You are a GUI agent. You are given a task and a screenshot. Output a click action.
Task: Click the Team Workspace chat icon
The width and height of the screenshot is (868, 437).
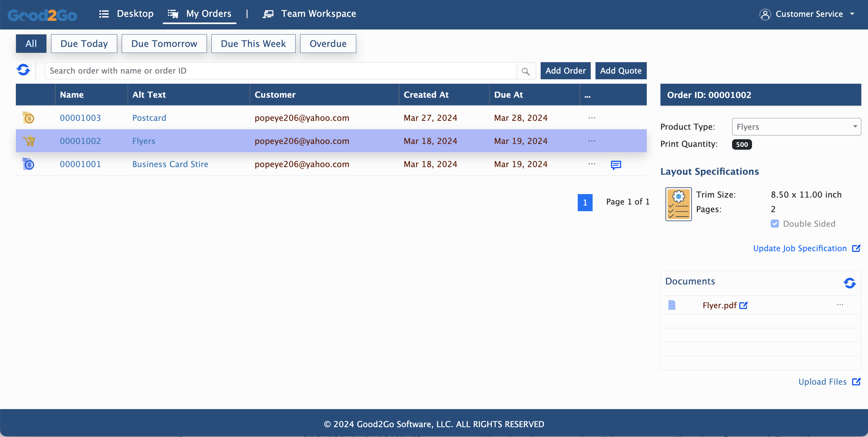(268, 14)
